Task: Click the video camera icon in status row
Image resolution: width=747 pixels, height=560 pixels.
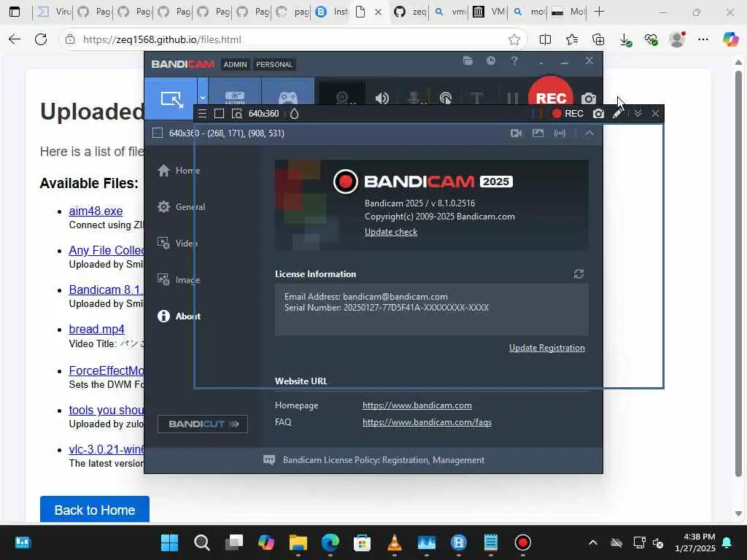Action: coord(516,133)
